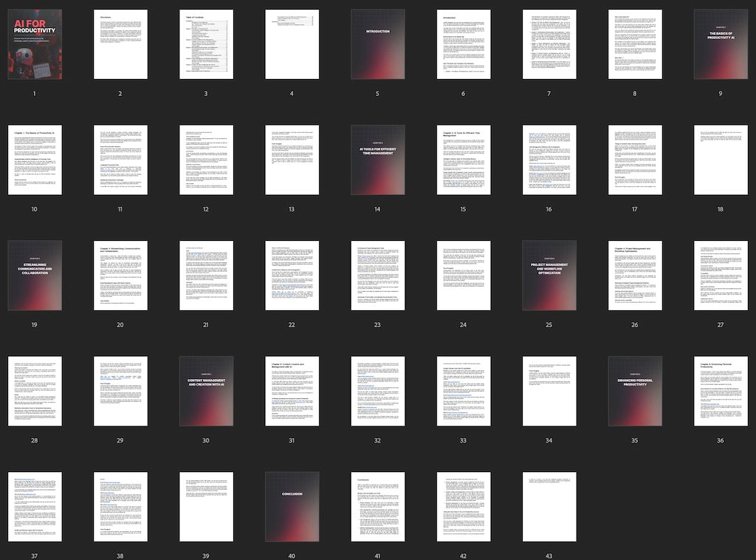Select the Chapter 2 text page 15
756x560 pixels.
tap(463, 160)
